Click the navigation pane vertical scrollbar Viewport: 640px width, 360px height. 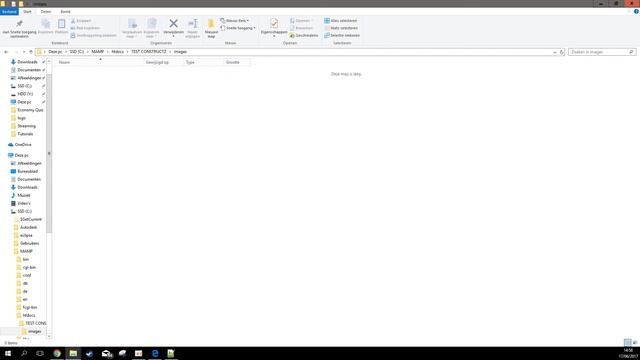click(x=49, y=153)
